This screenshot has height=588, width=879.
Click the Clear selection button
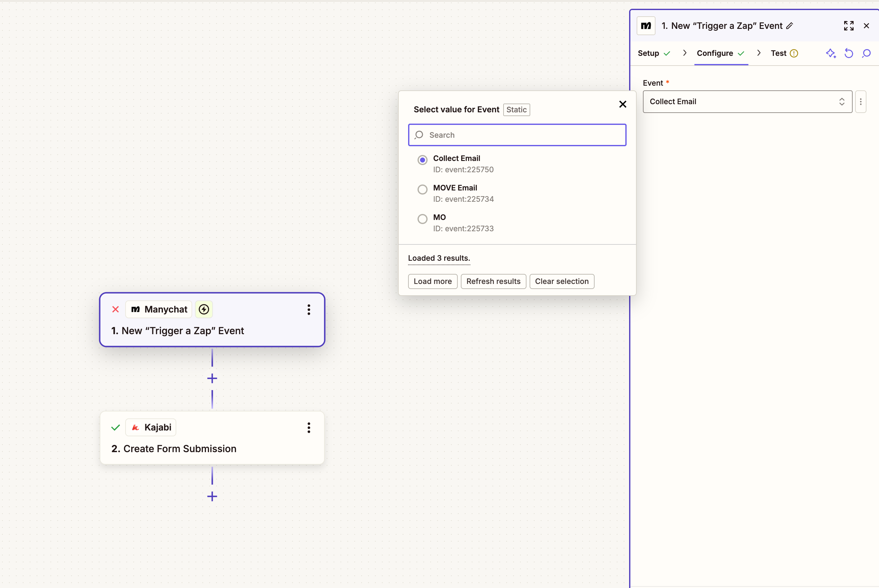pyautogui.click(x=562, y=281)
